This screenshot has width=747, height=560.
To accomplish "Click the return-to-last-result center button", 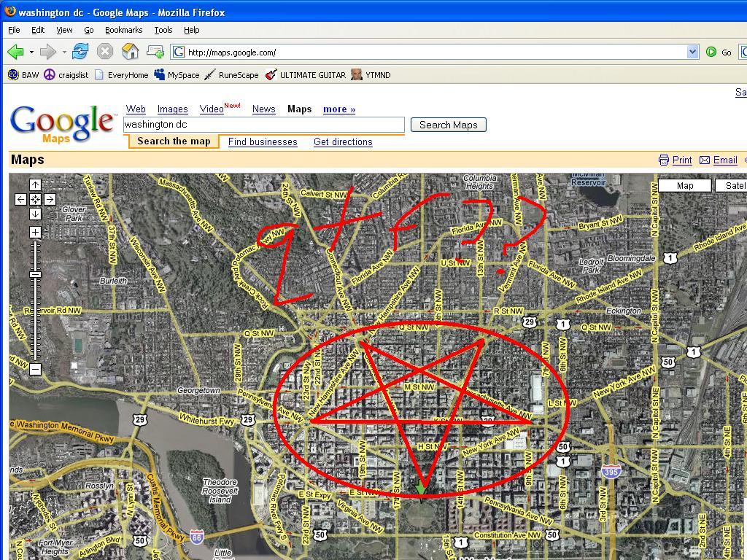I will 35,199.
